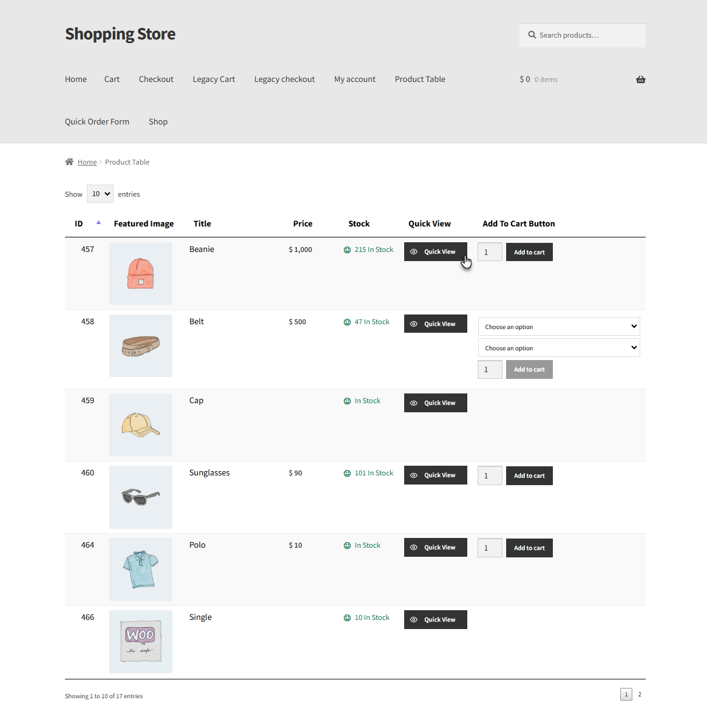Expand the first Belt option dropdown

[559, 327]
